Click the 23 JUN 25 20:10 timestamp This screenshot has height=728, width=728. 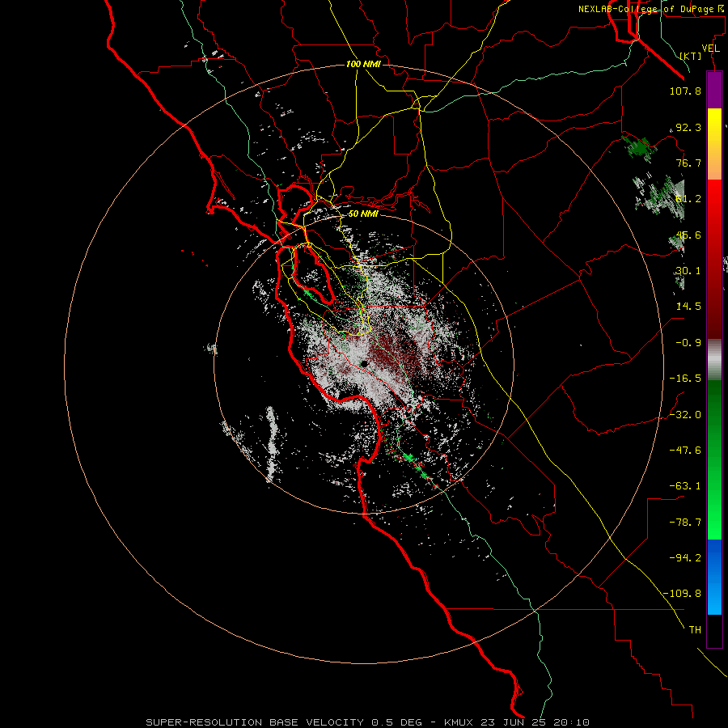click(535, 722)
